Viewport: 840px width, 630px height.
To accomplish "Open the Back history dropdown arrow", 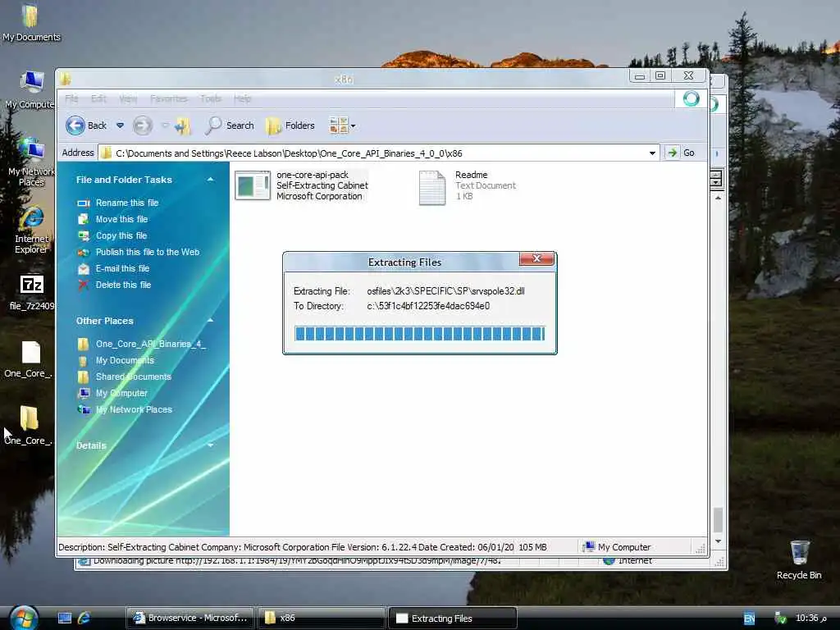I will (120, 126).
